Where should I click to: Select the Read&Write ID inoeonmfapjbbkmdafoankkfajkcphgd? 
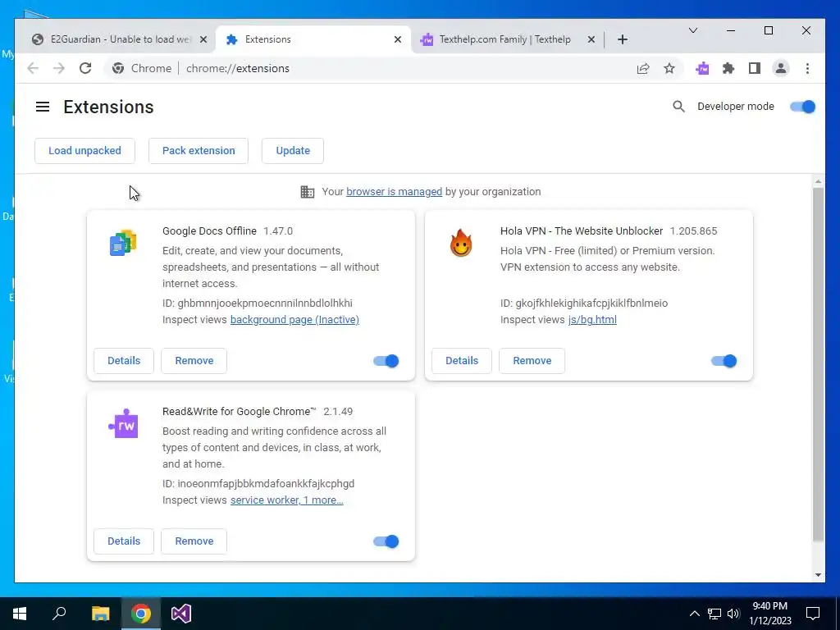(266, 484)
